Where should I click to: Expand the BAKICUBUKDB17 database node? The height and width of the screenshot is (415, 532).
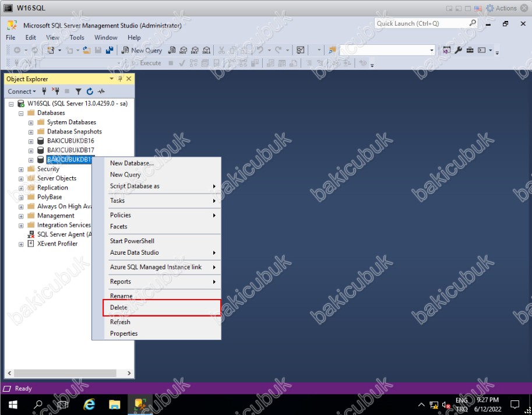click(x=31, y=150)
